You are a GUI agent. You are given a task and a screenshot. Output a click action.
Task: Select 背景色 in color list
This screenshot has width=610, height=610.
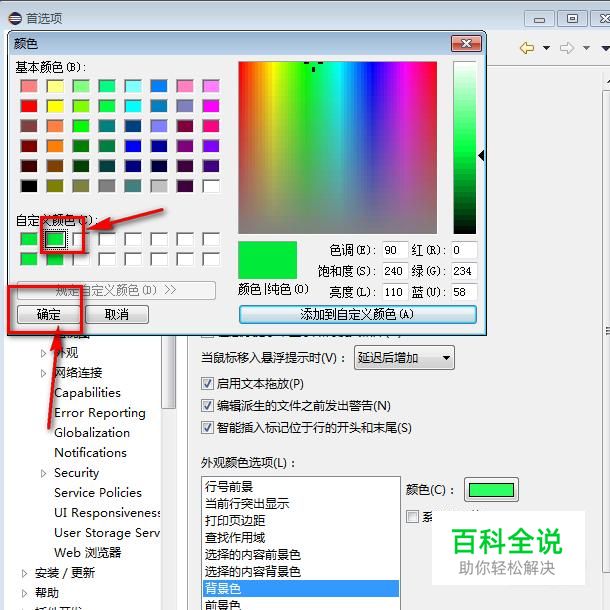coord(301,588)
